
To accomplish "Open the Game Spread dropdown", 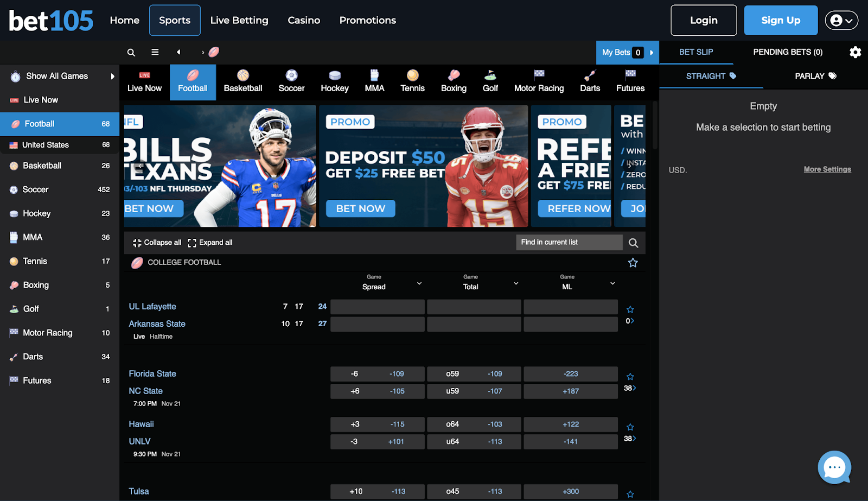I will 419,283.
